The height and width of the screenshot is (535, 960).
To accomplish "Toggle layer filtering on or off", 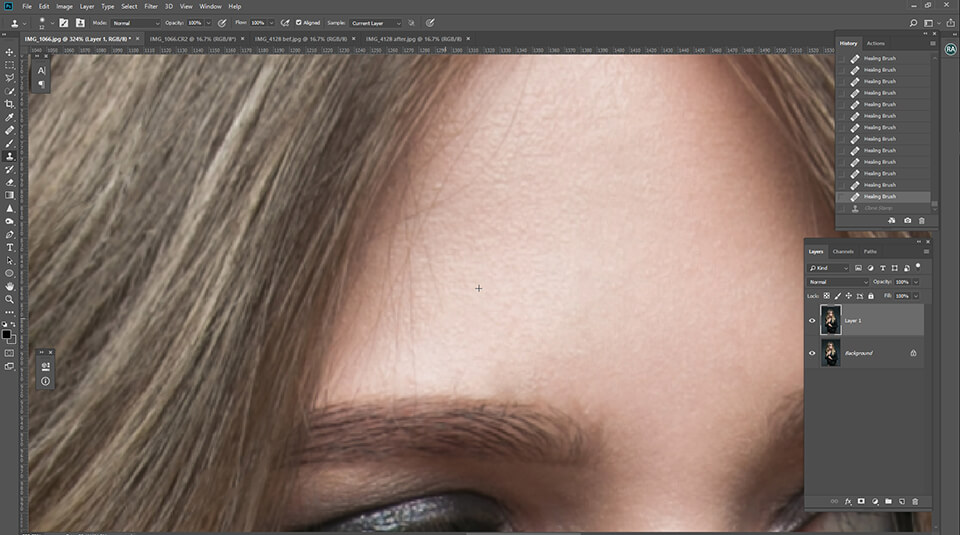I will click(918, 266).
